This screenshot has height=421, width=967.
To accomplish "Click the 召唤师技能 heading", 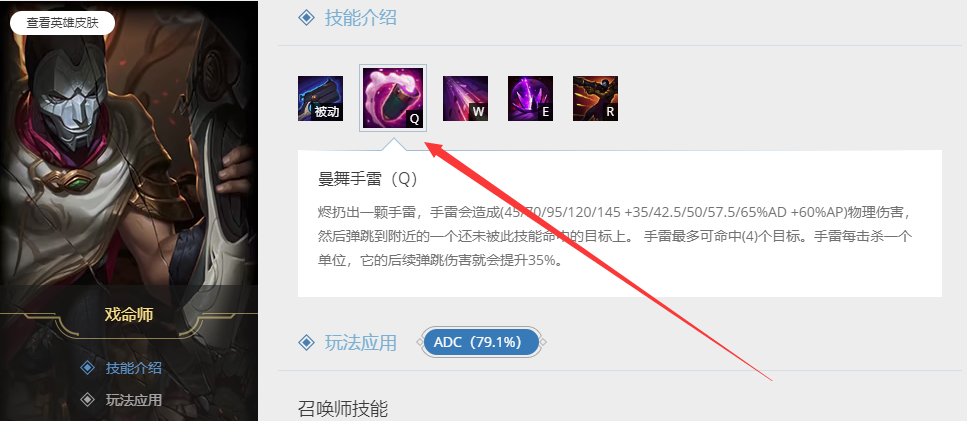I will click(x=343, y=409).
